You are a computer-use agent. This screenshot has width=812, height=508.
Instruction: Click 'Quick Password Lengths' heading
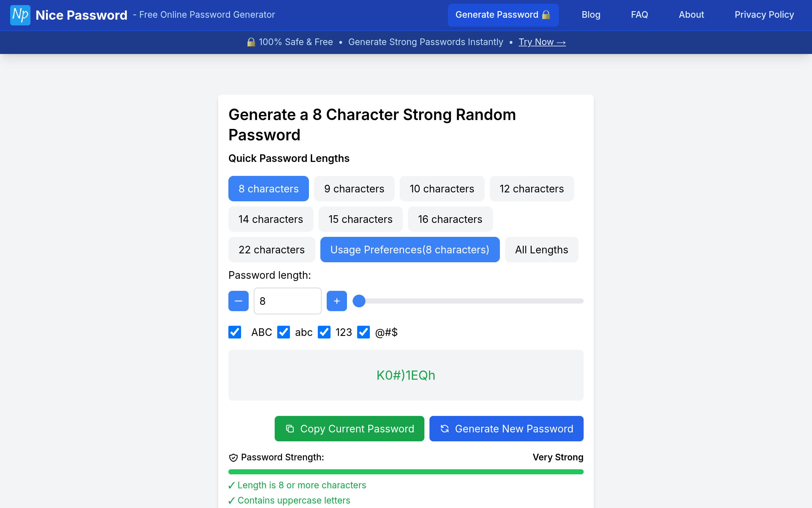pyautogui.click(x=289, y=158)
